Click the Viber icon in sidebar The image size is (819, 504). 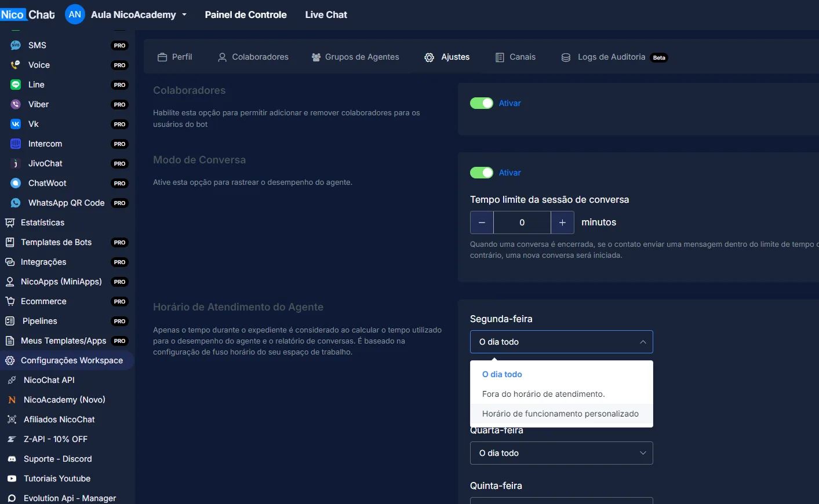pyautogui.click(x=16, y=104)
